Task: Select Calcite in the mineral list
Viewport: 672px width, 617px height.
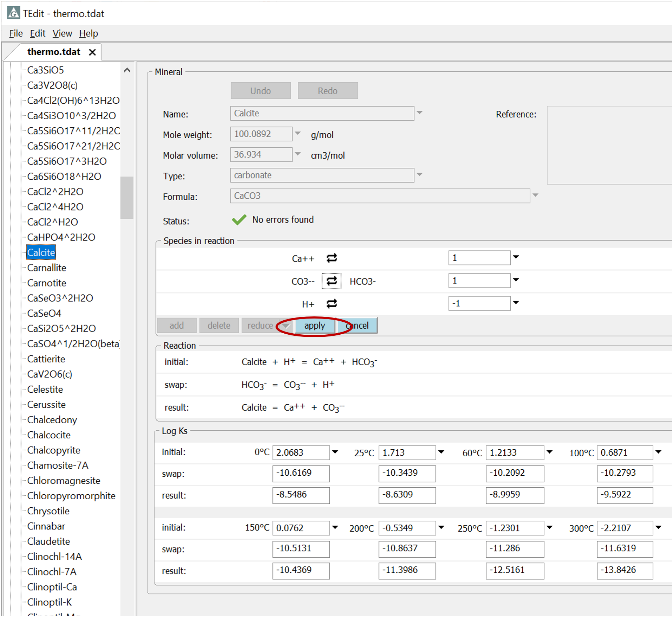Action: pyautogui.click(x=41, y=252)
